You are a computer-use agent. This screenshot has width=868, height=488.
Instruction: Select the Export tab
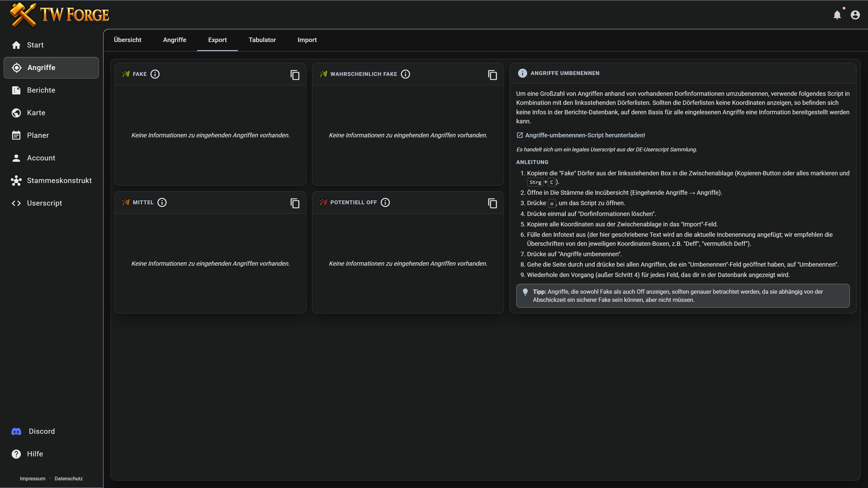[217, 40]
